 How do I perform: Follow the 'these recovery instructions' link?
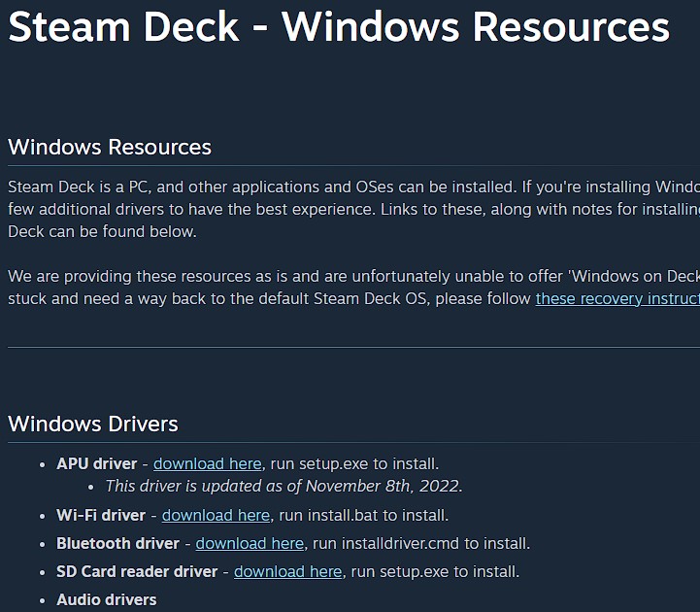coord(617,298)
